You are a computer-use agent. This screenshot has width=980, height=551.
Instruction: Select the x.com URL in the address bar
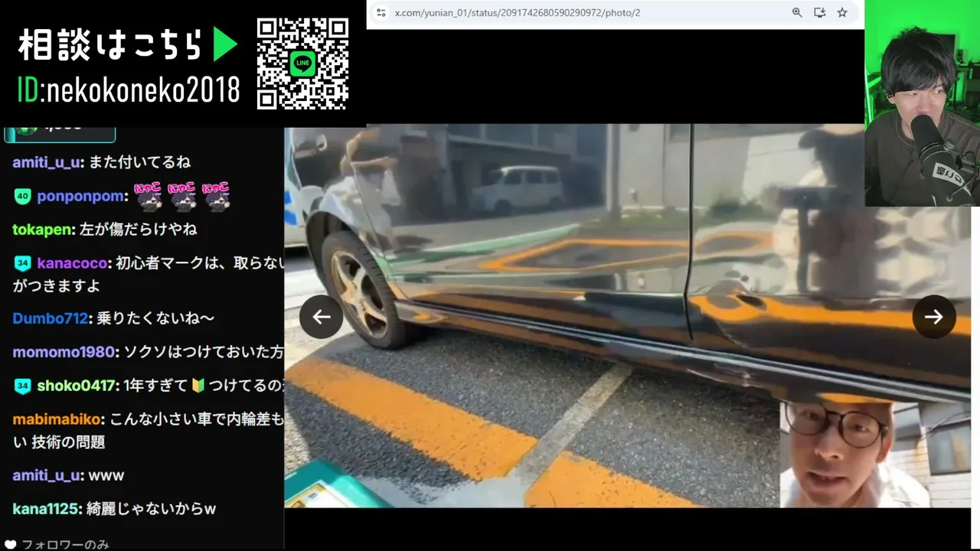click(518, 13)
